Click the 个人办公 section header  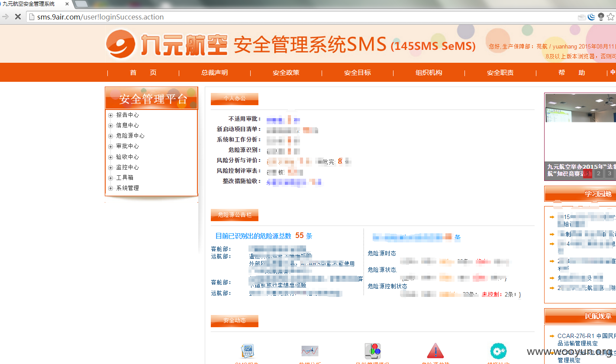(235, 99)
